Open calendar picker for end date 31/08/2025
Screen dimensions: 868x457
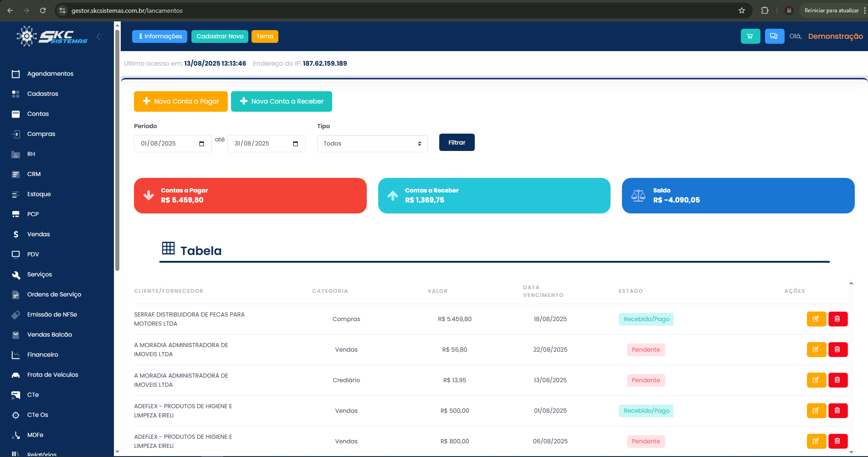pyautogui.click(x=295, y=144)
